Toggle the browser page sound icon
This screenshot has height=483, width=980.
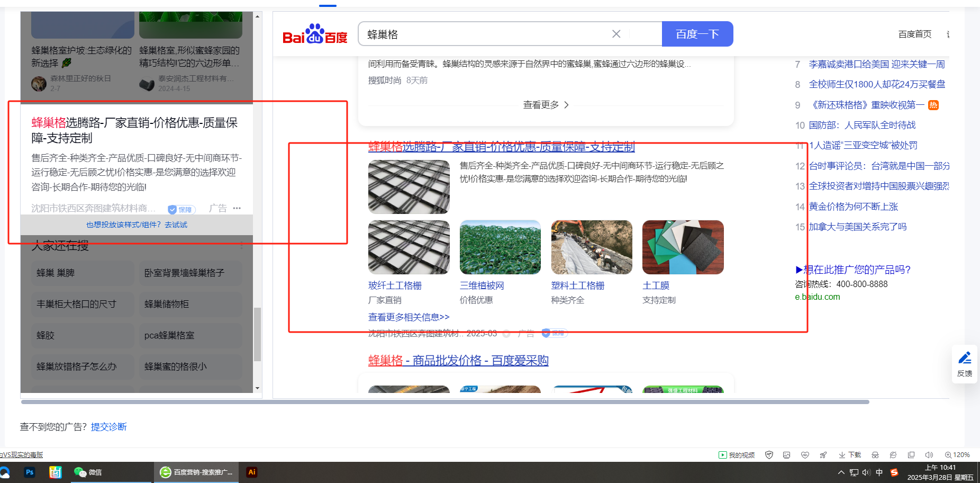tap(929, 455)
